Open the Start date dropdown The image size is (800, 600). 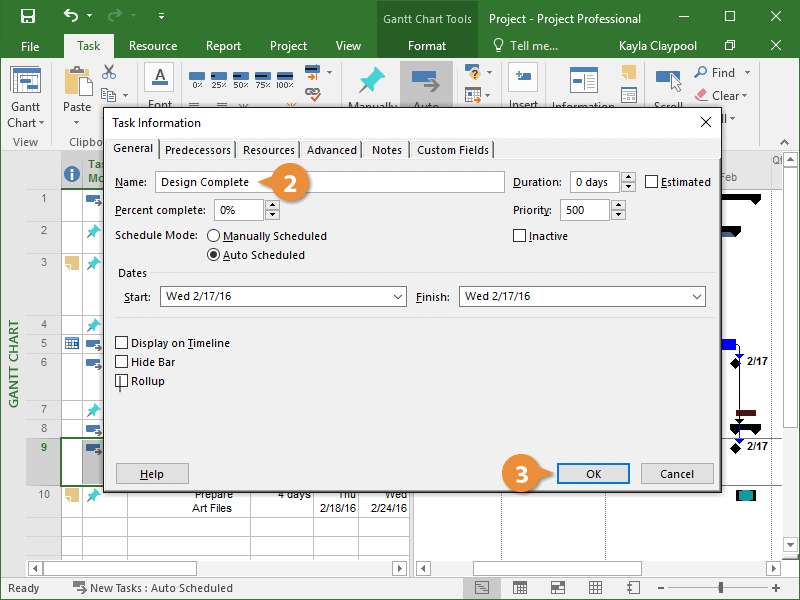coord(397,297)
